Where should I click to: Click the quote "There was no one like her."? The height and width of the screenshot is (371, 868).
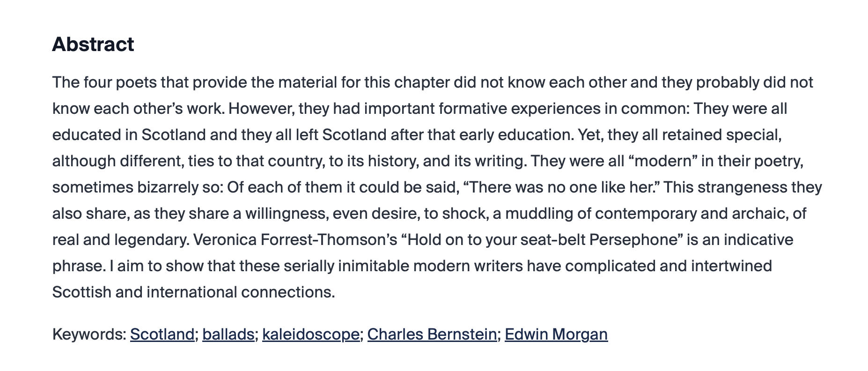point(561,187)
